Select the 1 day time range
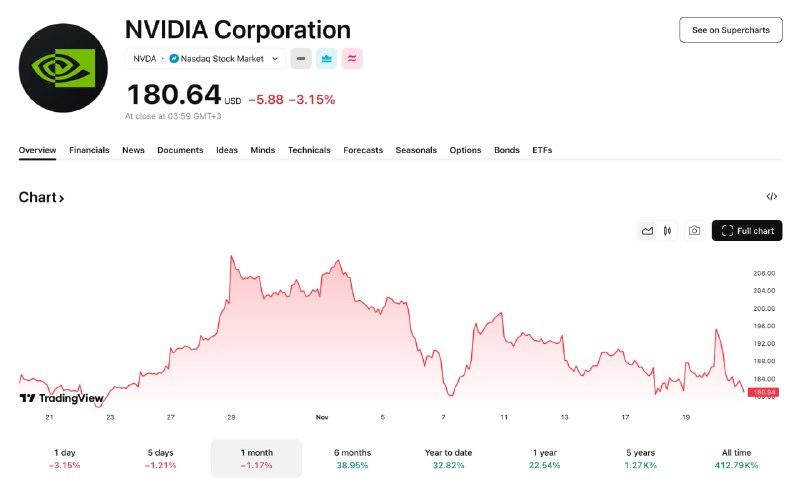This screenshot has width=800, height=497. point(64,458)
